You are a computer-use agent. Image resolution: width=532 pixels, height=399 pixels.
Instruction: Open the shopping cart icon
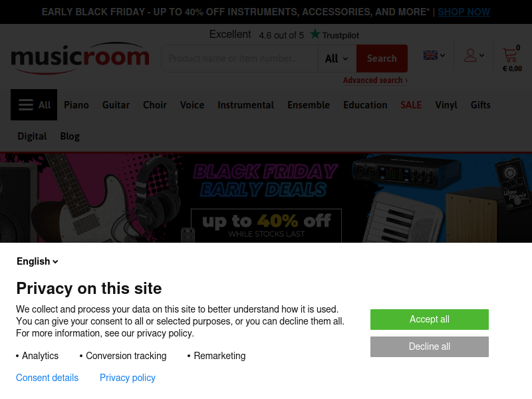coord(509,55)
